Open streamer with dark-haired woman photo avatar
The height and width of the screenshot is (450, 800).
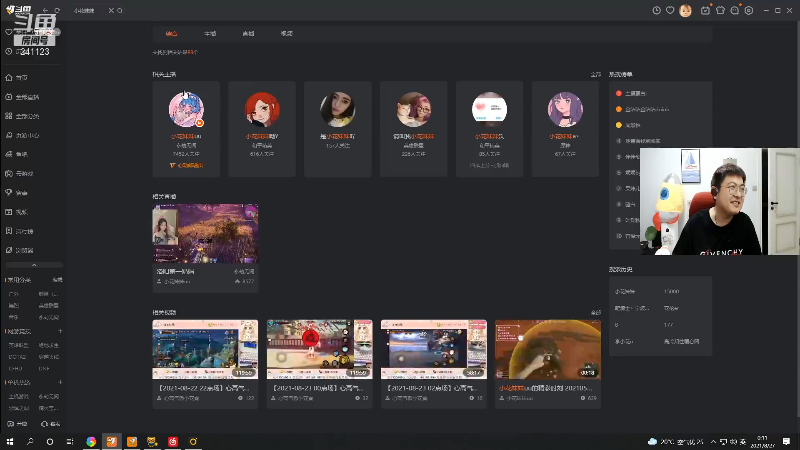tap(338, 109)
